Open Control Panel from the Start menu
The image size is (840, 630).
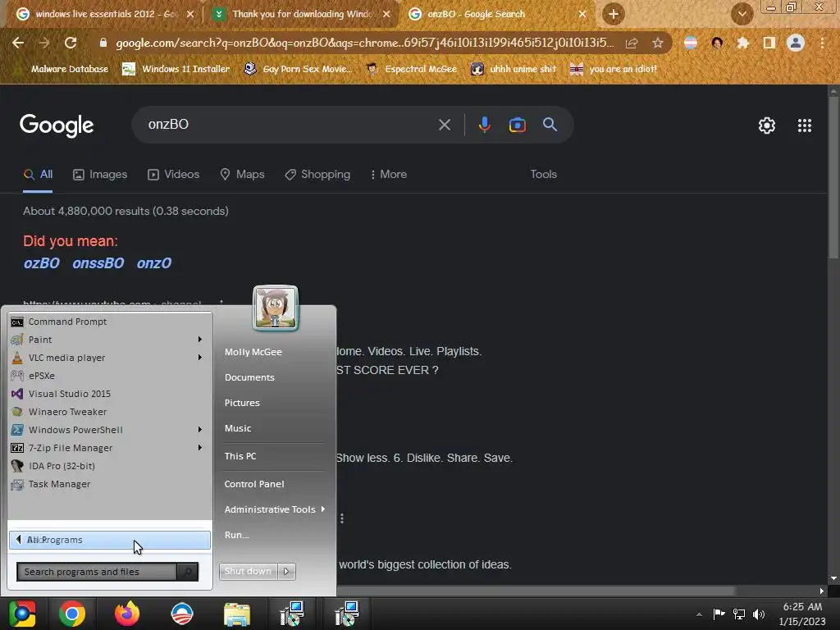[x=254, y=484]
